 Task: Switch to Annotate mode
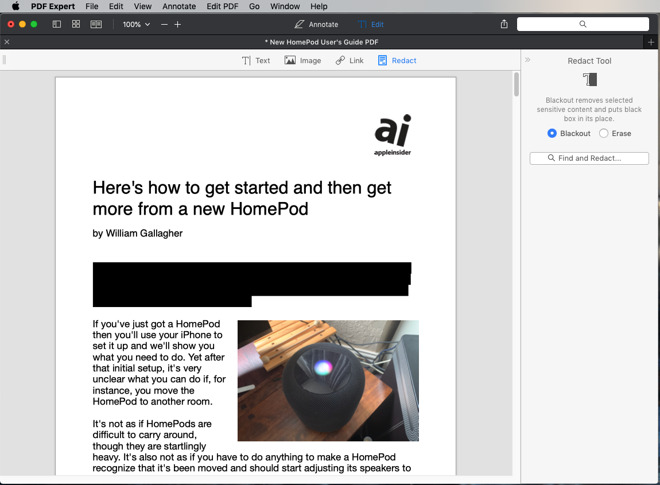[316, 24]
